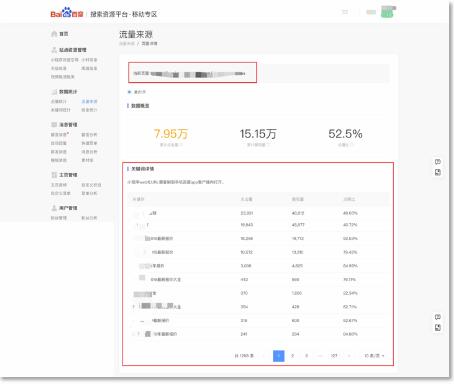The width and height of the screenshot is (454, 384).
Task: Go to page 3 in the pagination
Action: coord(306,356)
